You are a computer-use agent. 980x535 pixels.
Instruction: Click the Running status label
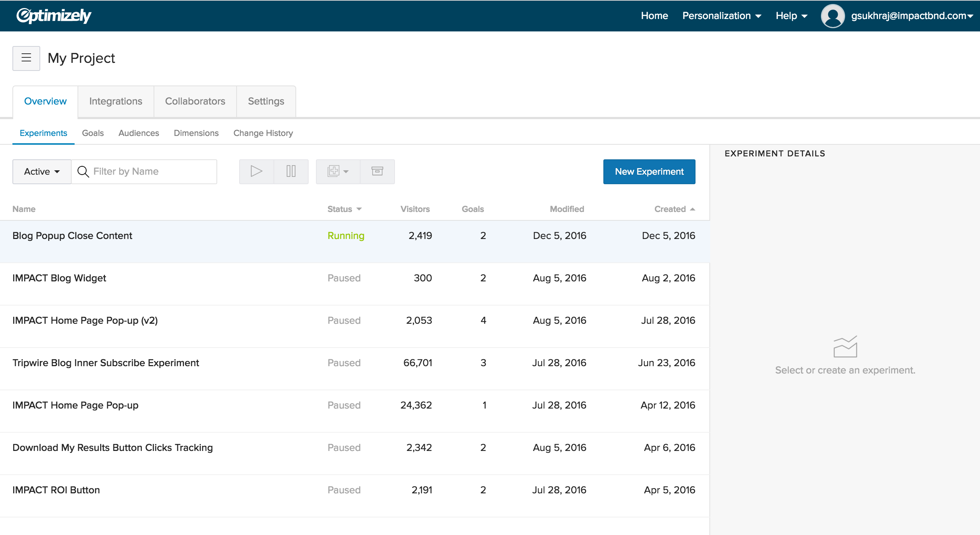[346, 236]
